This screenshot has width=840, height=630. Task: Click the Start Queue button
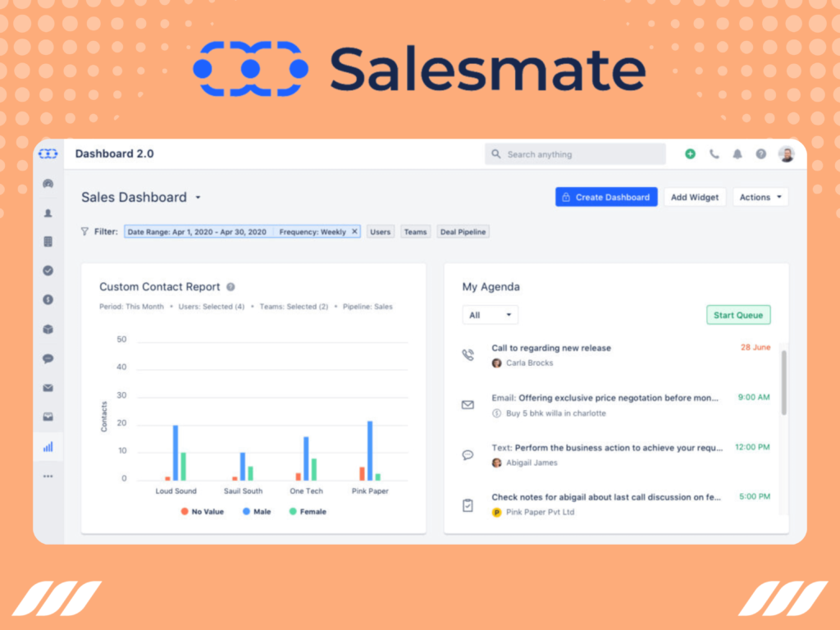tap(738, 314)
